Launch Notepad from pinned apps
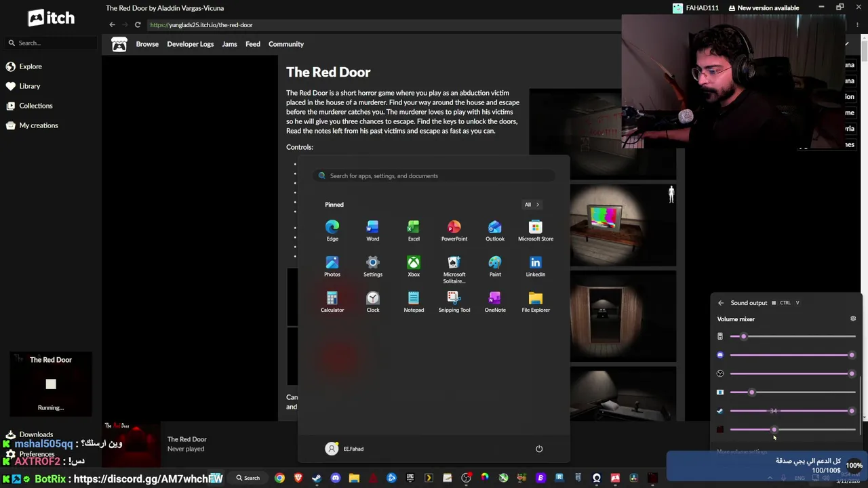The image size is (868, 488). click(x=414, y=302)
